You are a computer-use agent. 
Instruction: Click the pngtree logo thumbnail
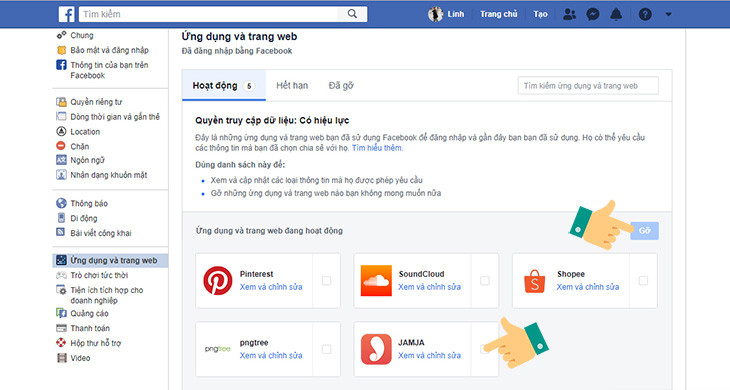point(217,349)
